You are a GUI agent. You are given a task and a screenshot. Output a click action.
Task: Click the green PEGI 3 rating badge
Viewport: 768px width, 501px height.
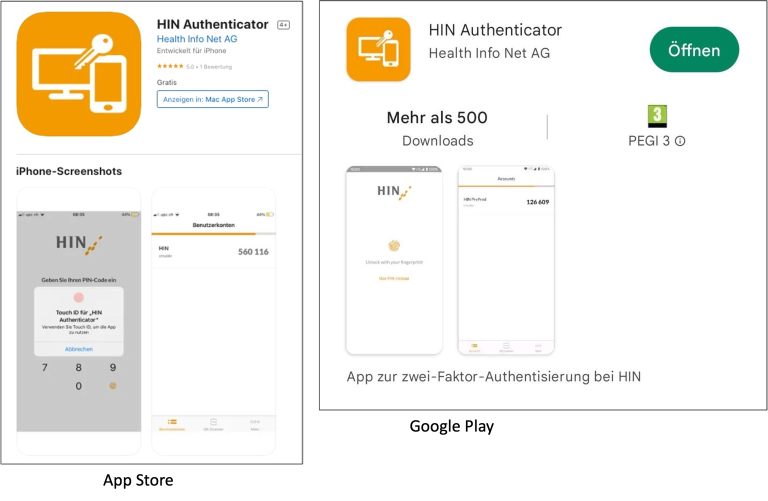click(657, 117)
